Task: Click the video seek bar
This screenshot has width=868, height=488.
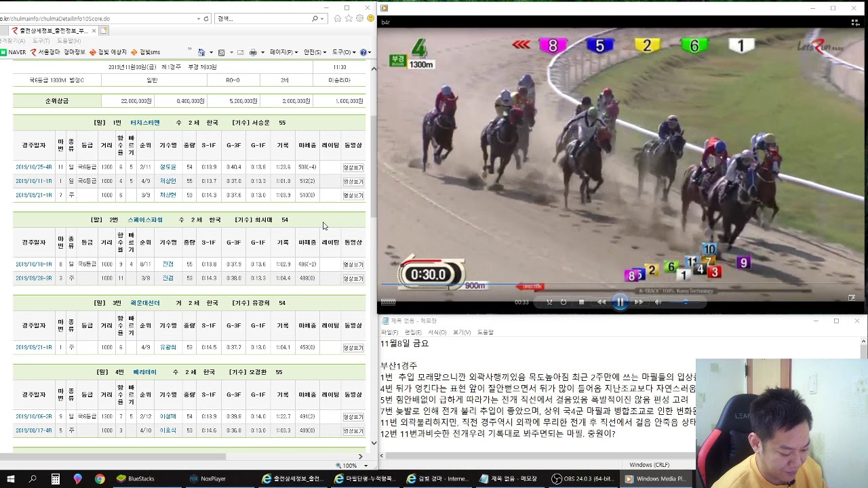Action: tap(620, 285)
